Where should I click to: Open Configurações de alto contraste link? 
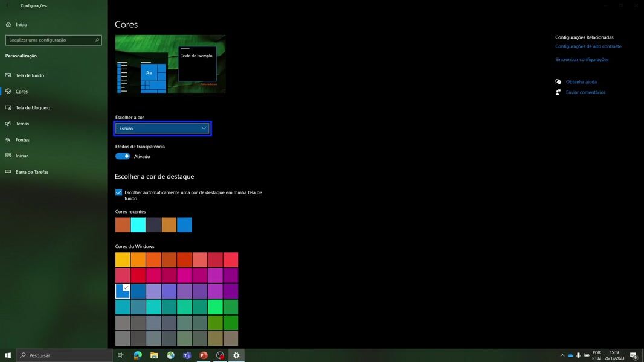point(588,46)
